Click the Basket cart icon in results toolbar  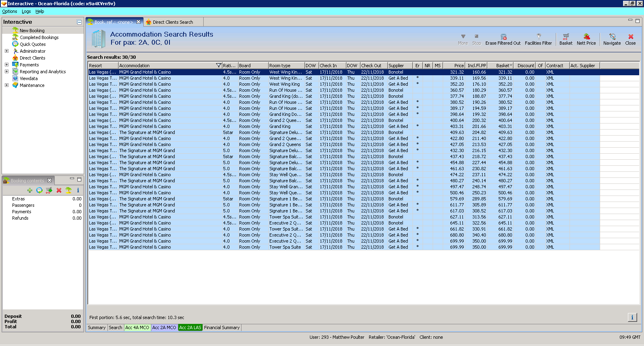(566, 36)
